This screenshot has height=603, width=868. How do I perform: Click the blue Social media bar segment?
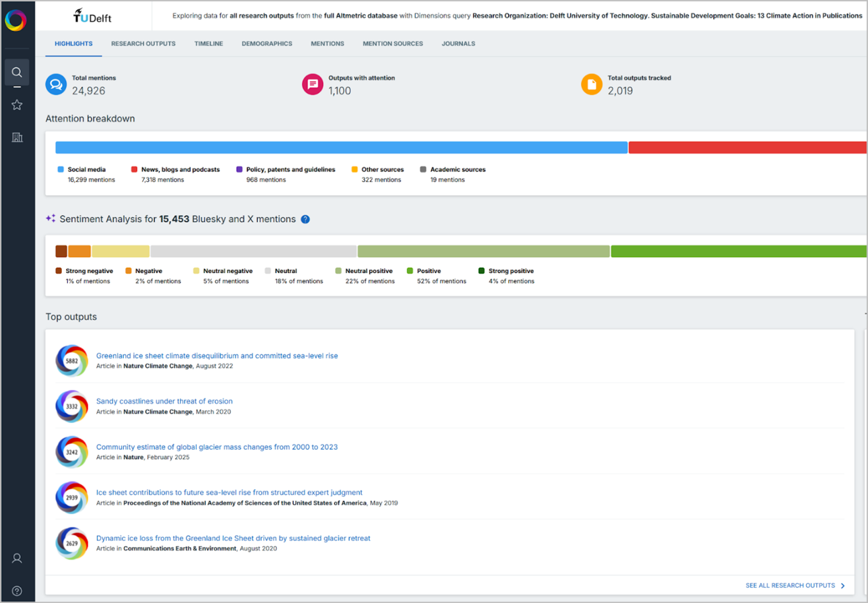tap(341, 148)
